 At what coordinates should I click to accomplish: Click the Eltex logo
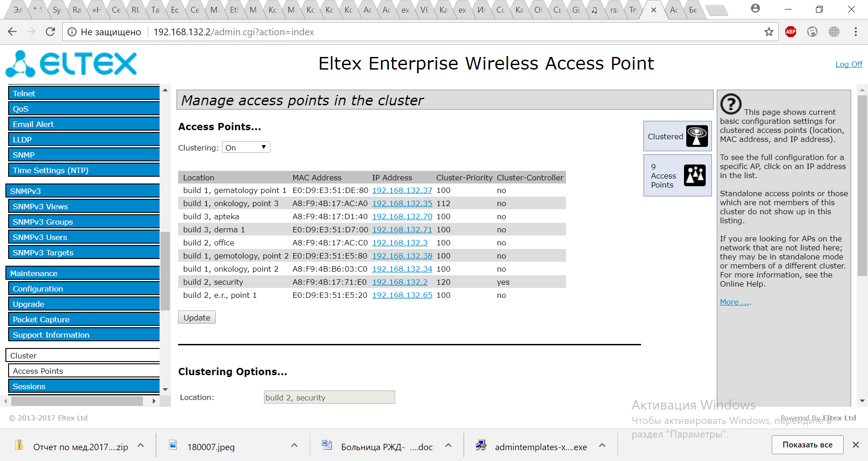71,64
